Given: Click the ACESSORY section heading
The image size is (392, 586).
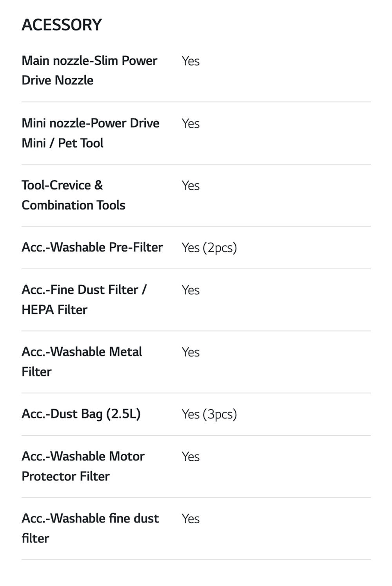Looking at the screenshot, I should [x=62, y=25].
